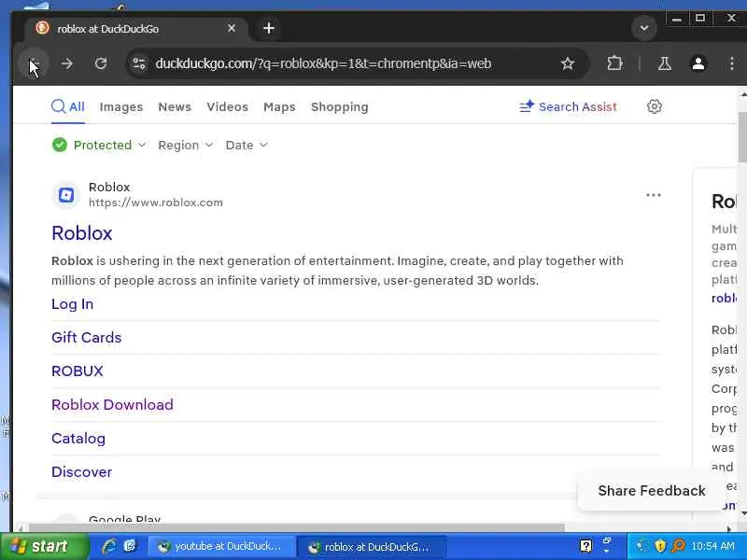Click the vertical page scrollbar thumb

click(x=742, y=137)
